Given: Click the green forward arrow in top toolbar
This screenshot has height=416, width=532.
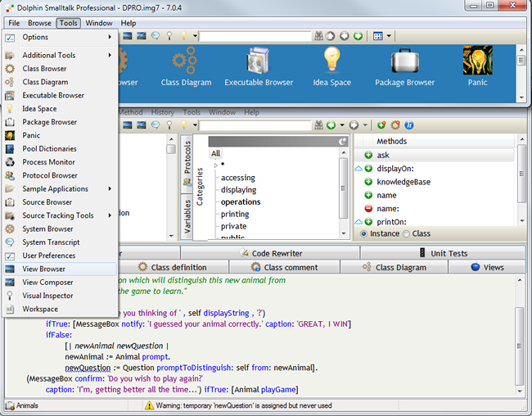Looking at the screenshot, I should click(358, 36).
